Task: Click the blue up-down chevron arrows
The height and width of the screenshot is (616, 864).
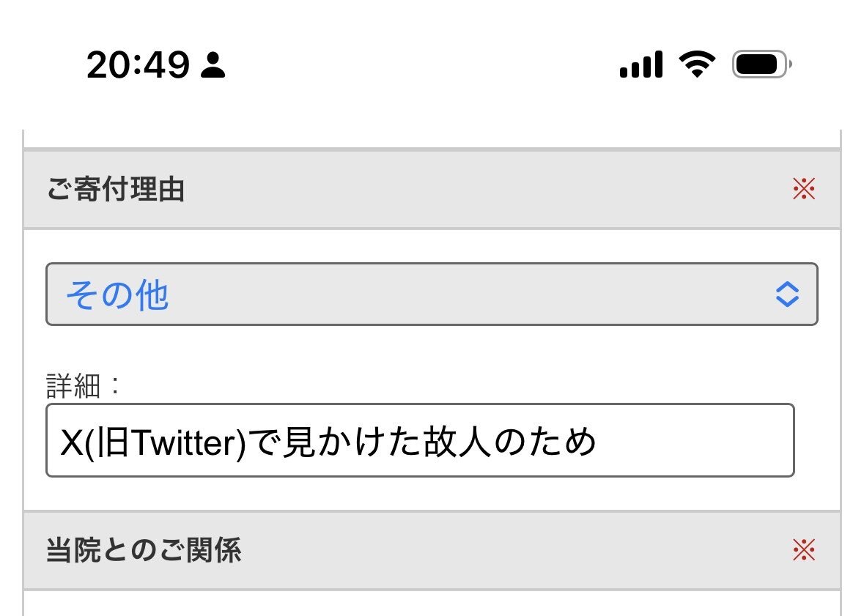Action: [x=786, y=294]
